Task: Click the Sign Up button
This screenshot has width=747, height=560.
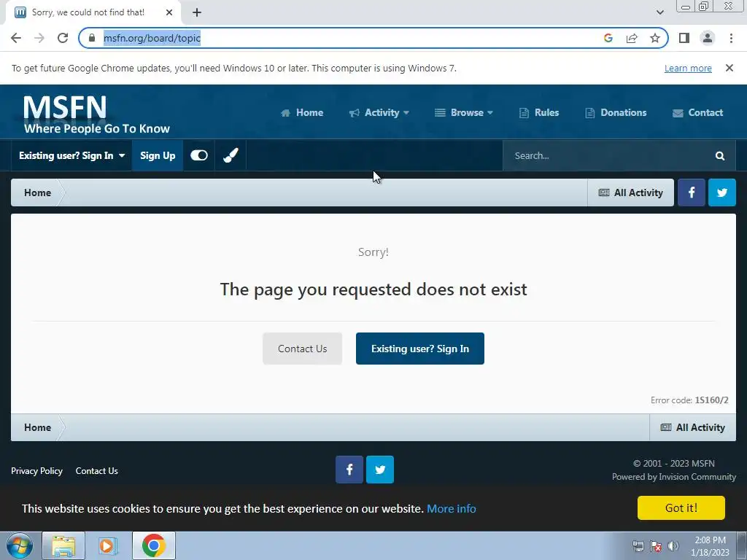Action: 158,156
